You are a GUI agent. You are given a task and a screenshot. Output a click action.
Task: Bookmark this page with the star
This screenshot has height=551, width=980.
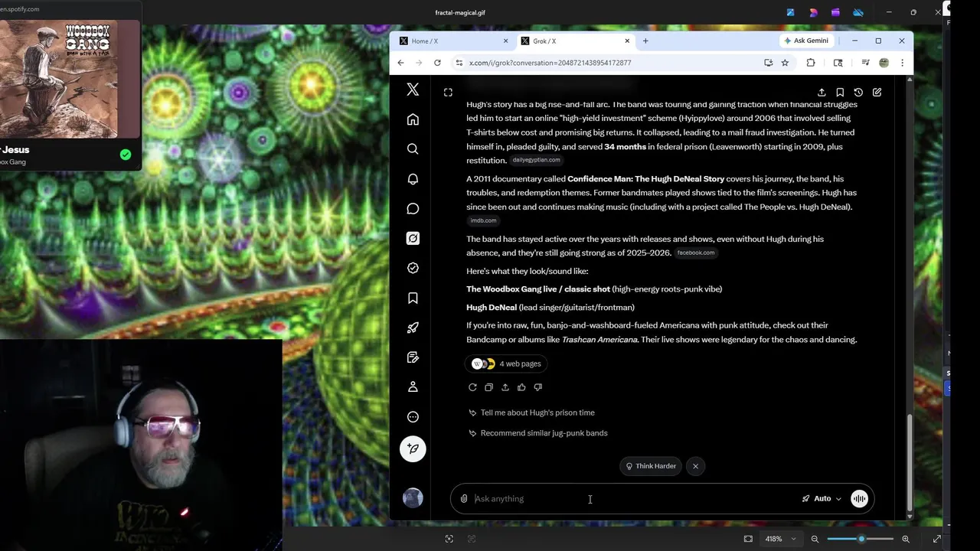tap(785, 63)
